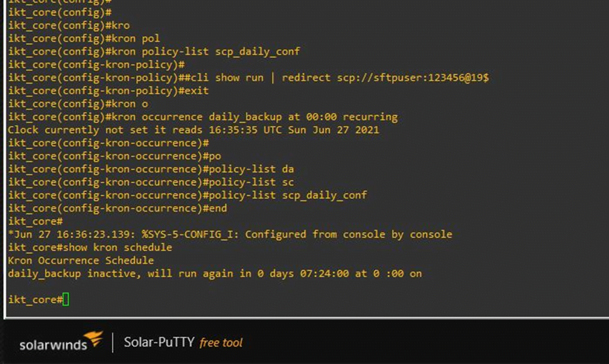The height and width of the screenshot is (364, 609).
Task: Click the "Kron Occurrence Schedule" output heading
Action: [81, 260]
